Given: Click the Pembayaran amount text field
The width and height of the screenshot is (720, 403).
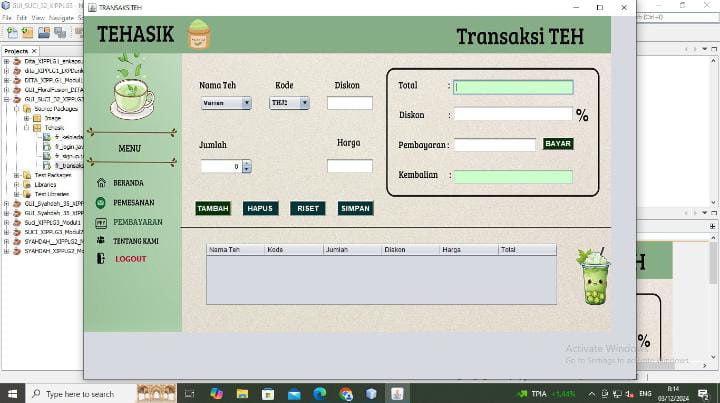Looking at the screenshot, I should [495, 145].
